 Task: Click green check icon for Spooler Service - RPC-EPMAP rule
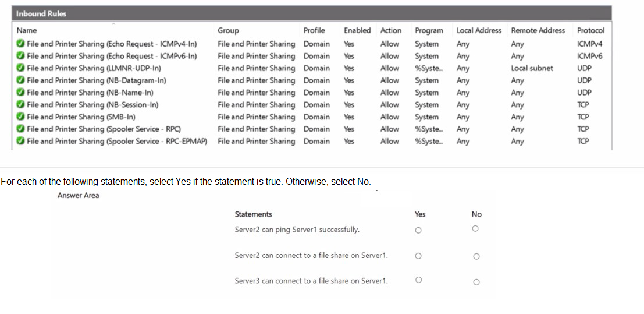(20, 141)
